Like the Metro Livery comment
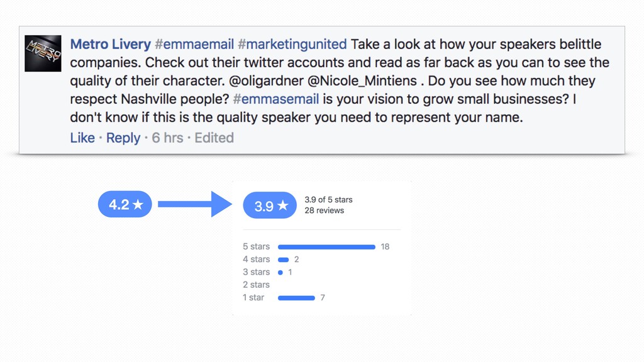The height and width of the screenshot is (362, 644). 82,138
